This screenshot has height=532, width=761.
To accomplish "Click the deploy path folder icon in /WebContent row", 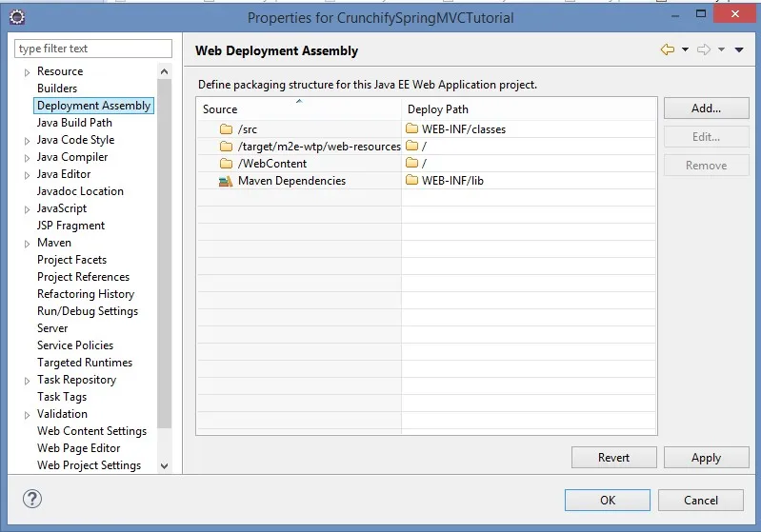I will [x=411, y=163].
